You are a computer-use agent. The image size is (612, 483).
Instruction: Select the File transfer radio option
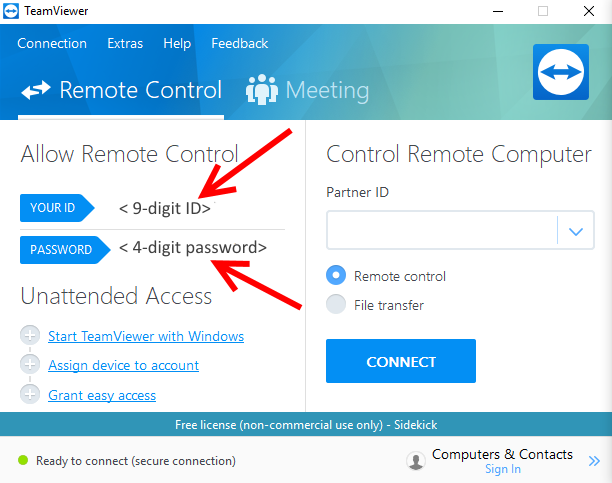pyautogui.click(x=336, y=304)
